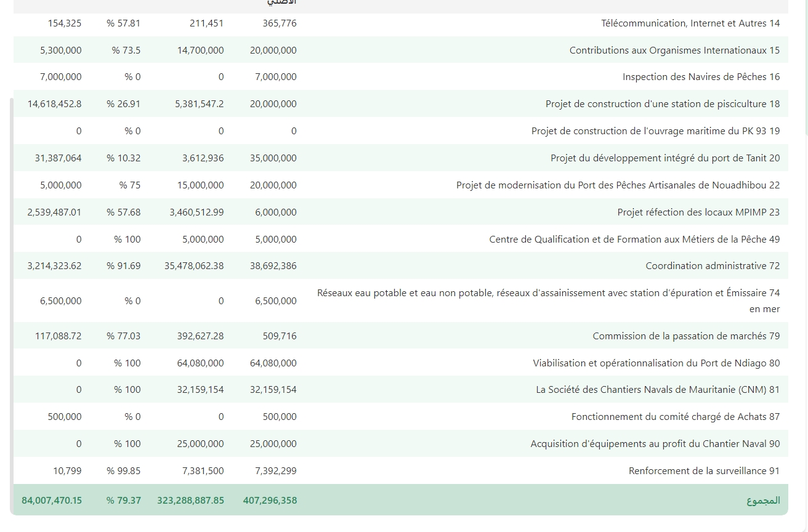Image resolution: width=808 pixels, height=532 pixels.
Task: Select the Réseaux eau potable 74 row
Action: pos(548,300)
